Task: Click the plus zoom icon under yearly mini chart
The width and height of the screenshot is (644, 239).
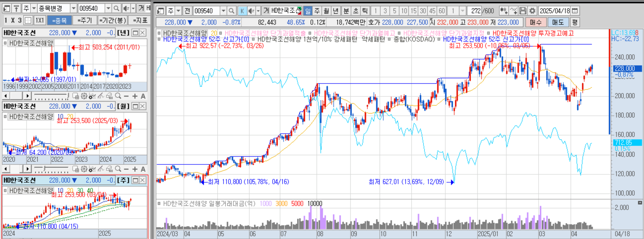Action: pyautogui.click(x=135, y=96)
